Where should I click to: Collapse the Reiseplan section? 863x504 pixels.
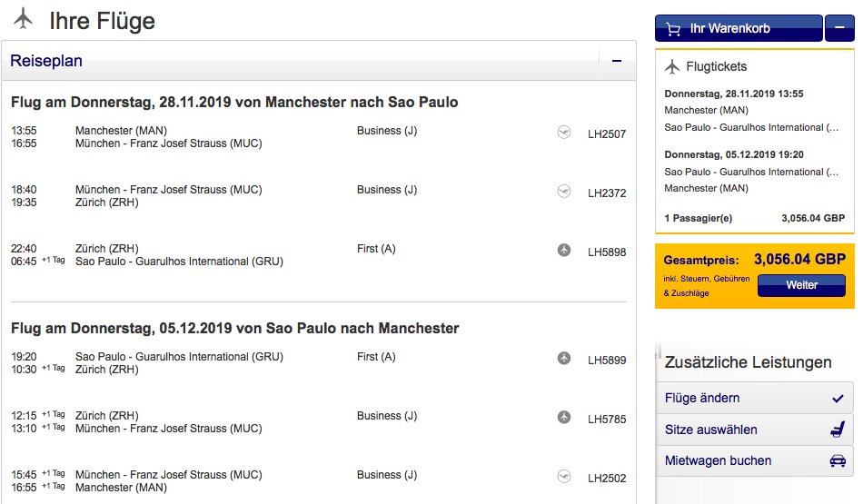point(617,62)
